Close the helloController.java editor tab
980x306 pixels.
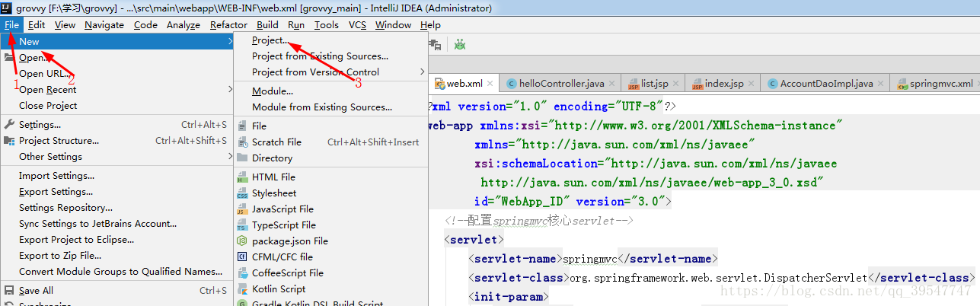(x=611, y=84)
